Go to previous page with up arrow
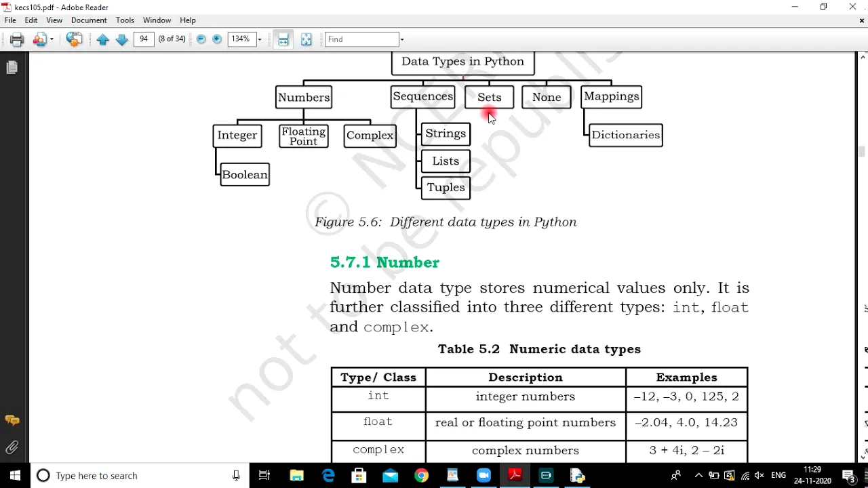Viewport: 868px width, 488px height. click(103, 39)
